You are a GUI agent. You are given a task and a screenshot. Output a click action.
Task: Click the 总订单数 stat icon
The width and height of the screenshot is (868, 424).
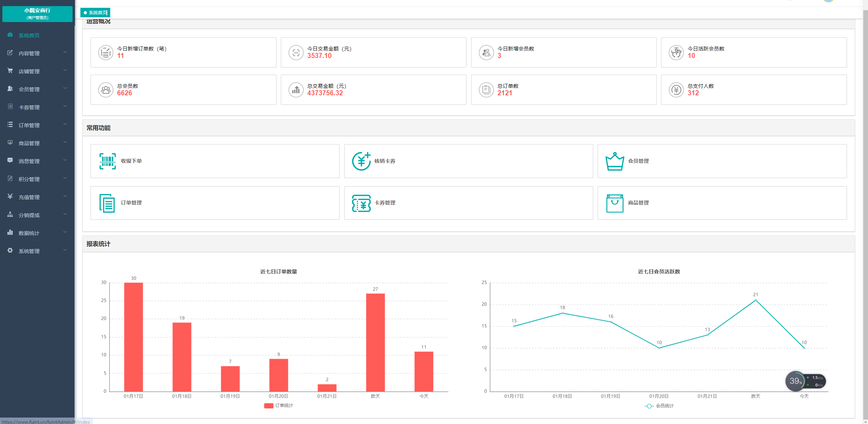click(486, 90)
